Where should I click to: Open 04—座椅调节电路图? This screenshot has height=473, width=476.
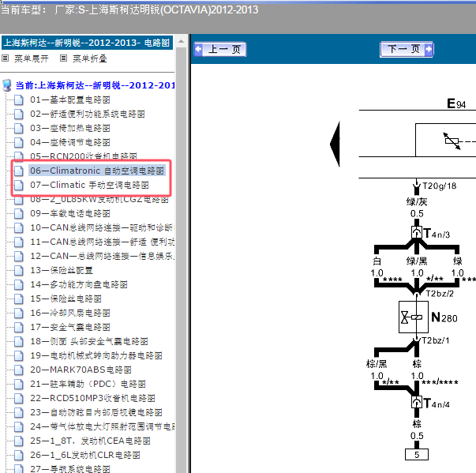pyautogui.click(x=69, y=142)
